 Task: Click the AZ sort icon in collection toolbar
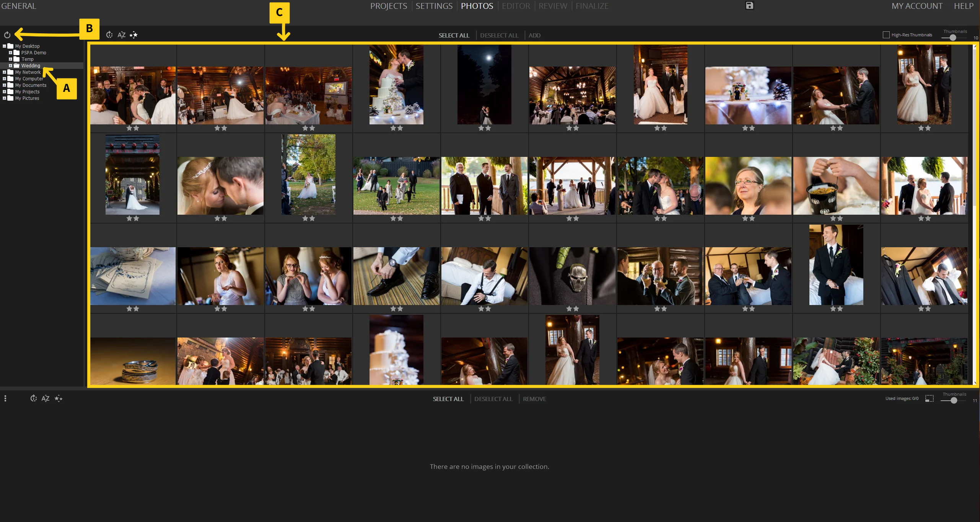[45, 398]
